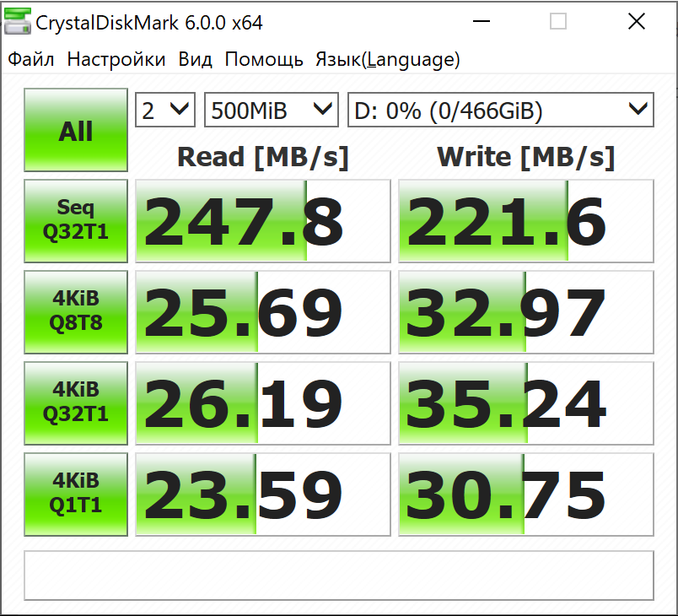Minimize the CrystalDiskMark window
This screenshot has width=678, height=616.
pos(482,21)
